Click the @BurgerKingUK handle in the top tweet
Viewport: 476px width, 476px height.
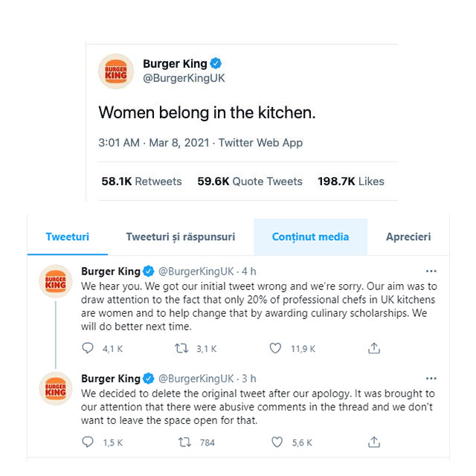coord(184,78)
